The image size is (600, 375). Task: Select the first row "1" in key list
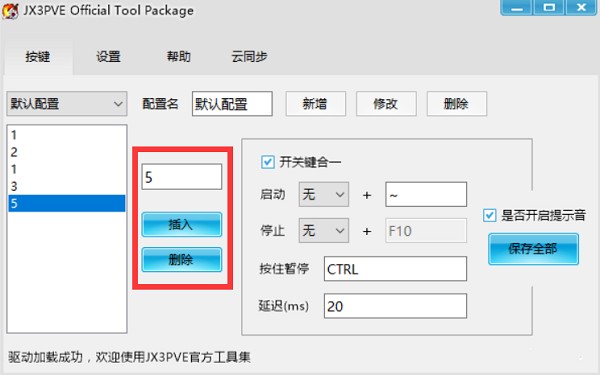tap(67, 135)
